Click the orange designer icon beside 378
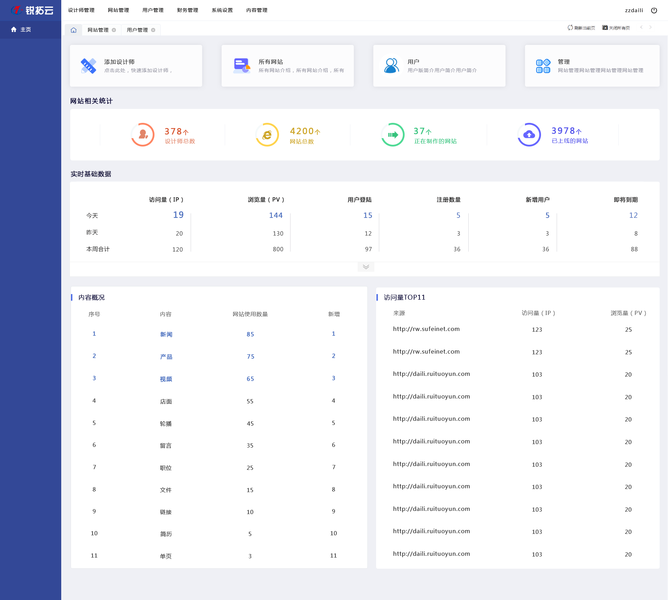Image resolution: width=668 pixels, height=600 pixels. pyautogui.click(x=143, y=135)
